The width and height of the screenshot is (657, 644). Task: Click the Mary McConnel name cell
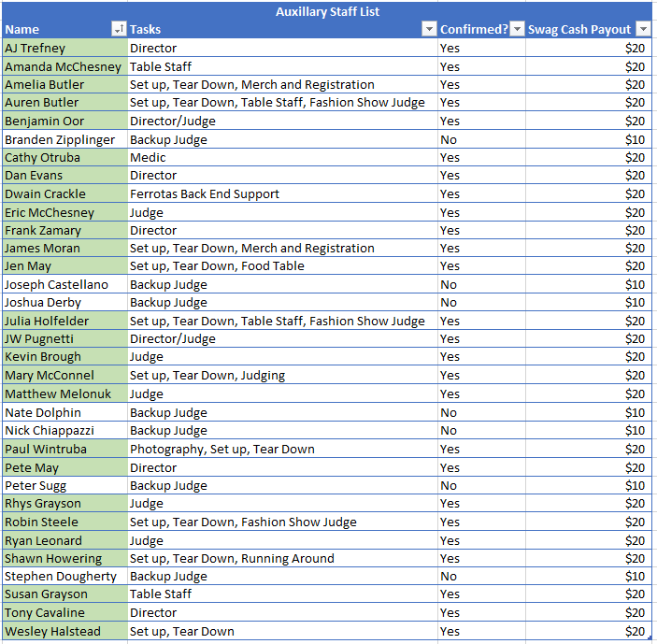[64, 375]
